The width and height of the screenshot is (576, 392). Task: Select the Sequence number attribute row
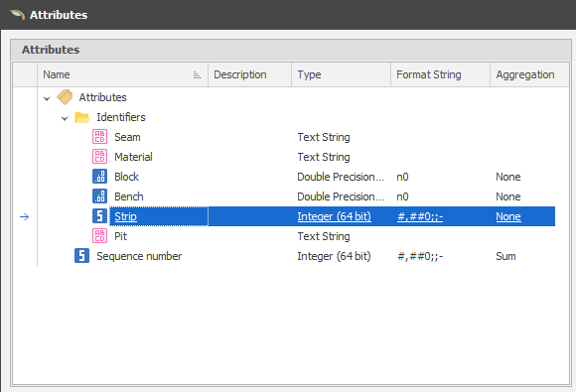[296, 256]
